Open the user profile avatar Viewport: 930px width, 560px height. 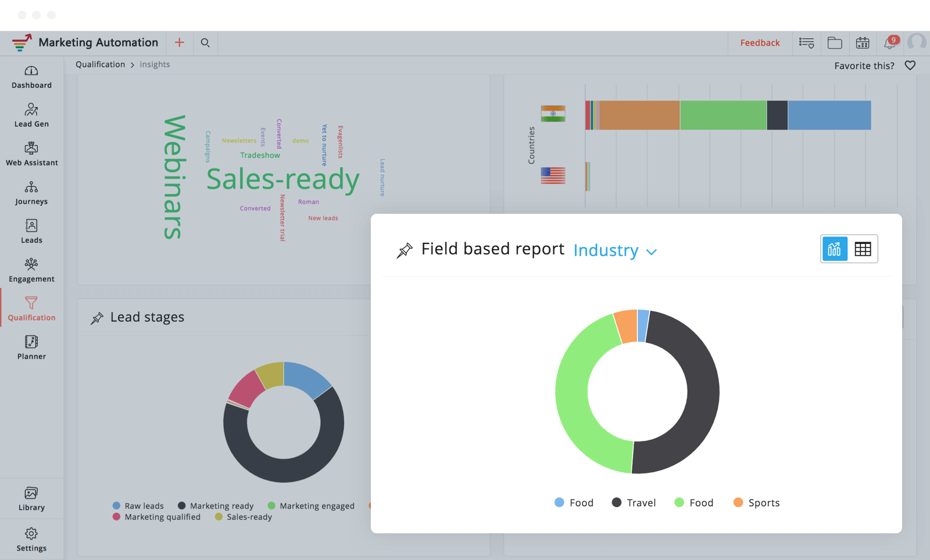(917, 42)
